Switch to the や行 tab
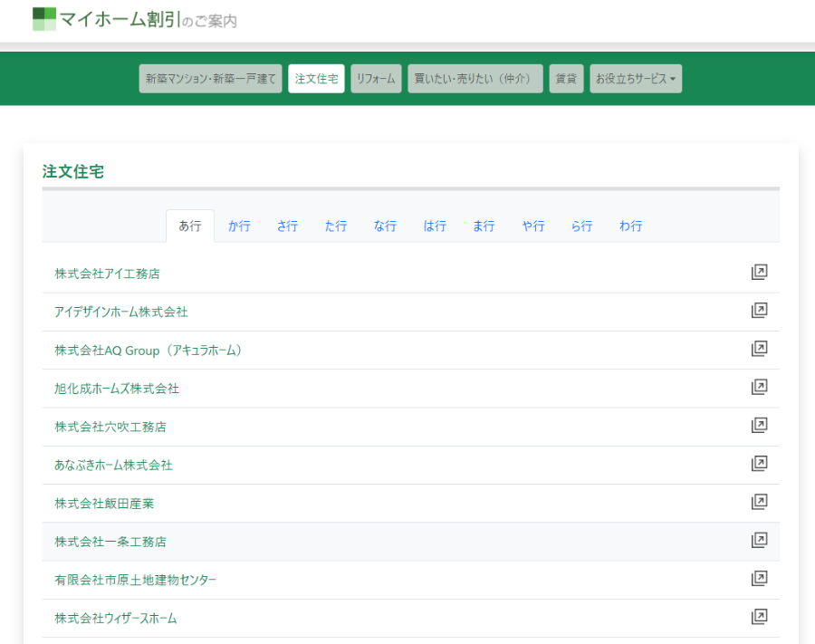815x644 pixels. tap(533, 226)
